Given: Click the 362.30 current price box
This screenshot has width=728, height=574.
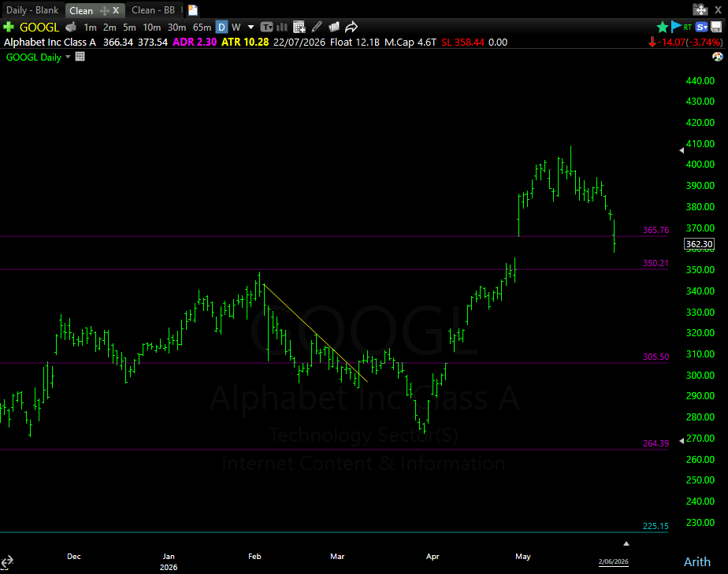Looking at the screenshot, I should click(699, 244).
